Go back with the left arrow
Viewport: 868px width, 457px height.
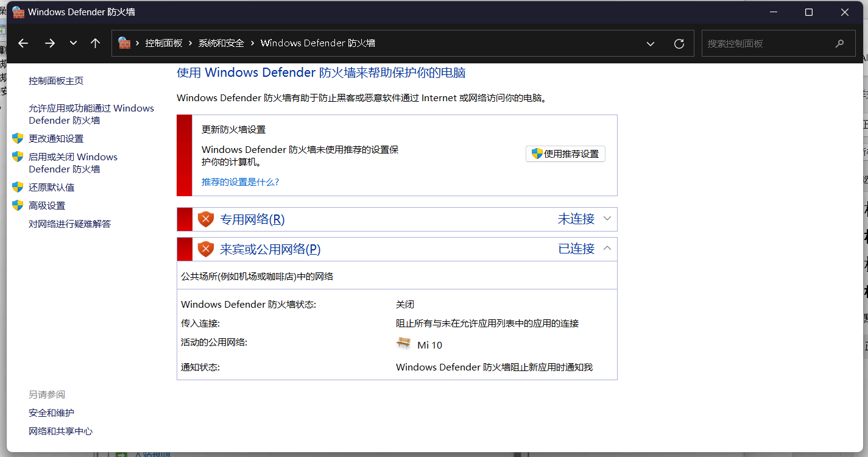pyautogui.click(x=23, y=43)
